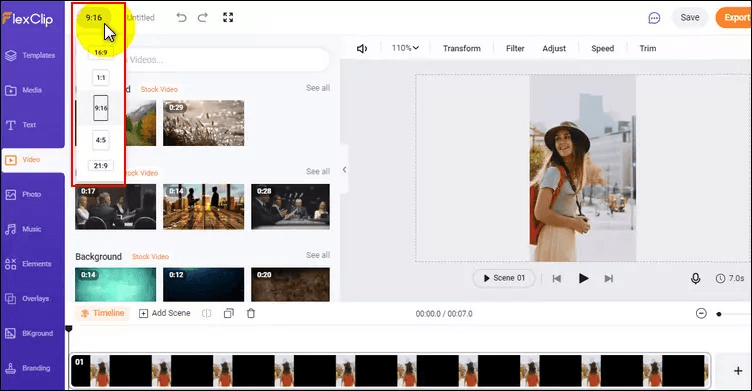Screen dimensions: 752x391
Task: Toggle the 9:16 ratio dropdown
Action: tap(94, 18)
